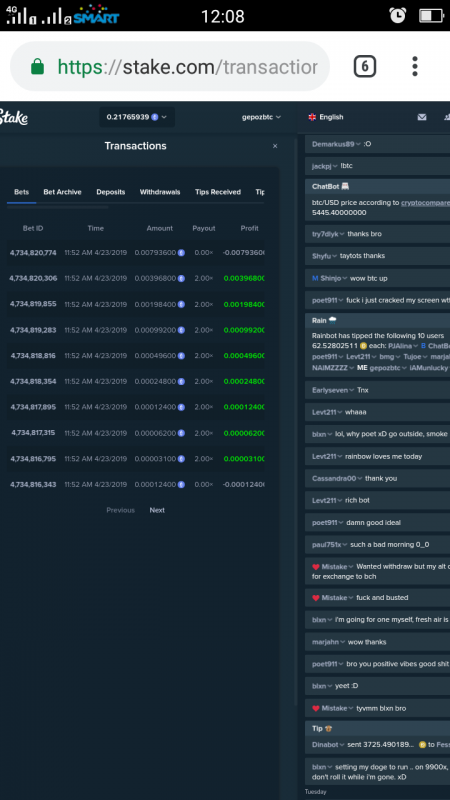Tap the Stake logo
Viewport: 450px width, 800px height.
point(14,117)
